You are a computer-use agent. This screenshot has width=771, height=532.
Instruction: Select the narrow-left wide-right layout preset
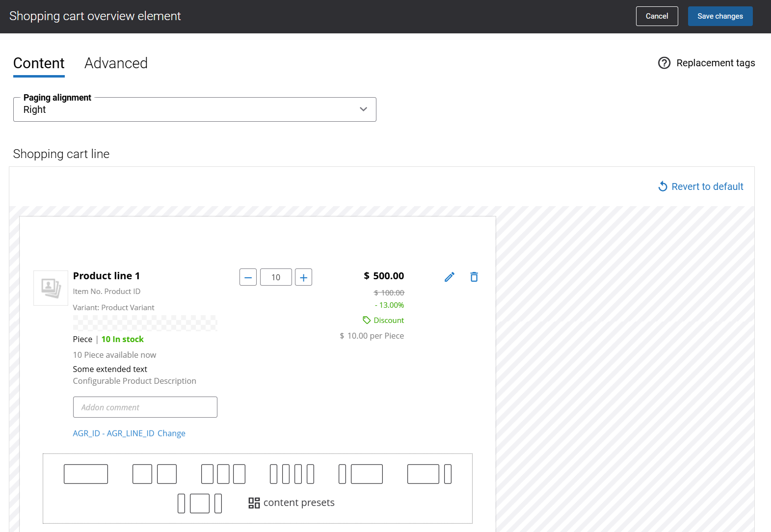361,474
